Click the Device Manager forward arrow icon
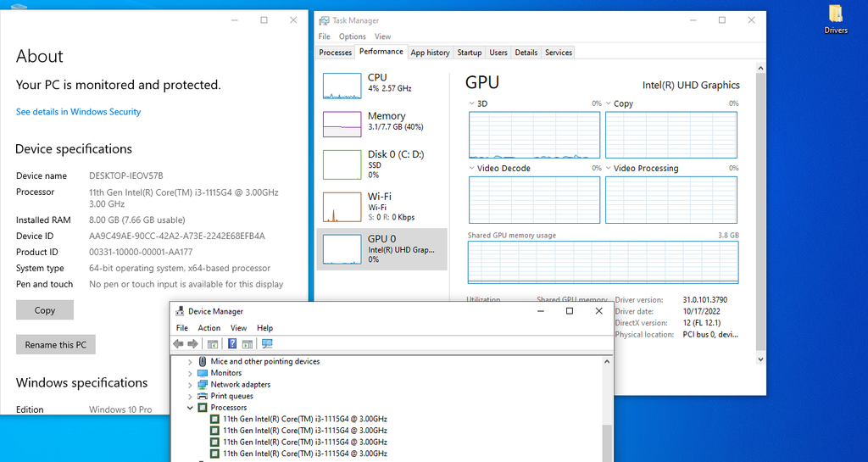Image resolution: width=868 pixels, height=462 pixels. coord(192,344)
